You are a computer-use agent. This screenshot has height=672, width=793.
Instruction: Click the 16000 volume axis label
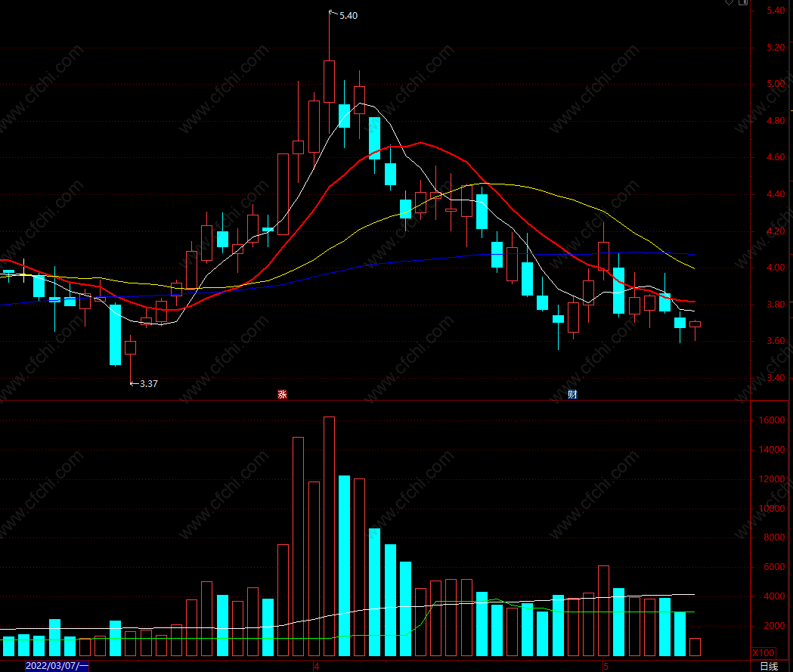[771, 420]
